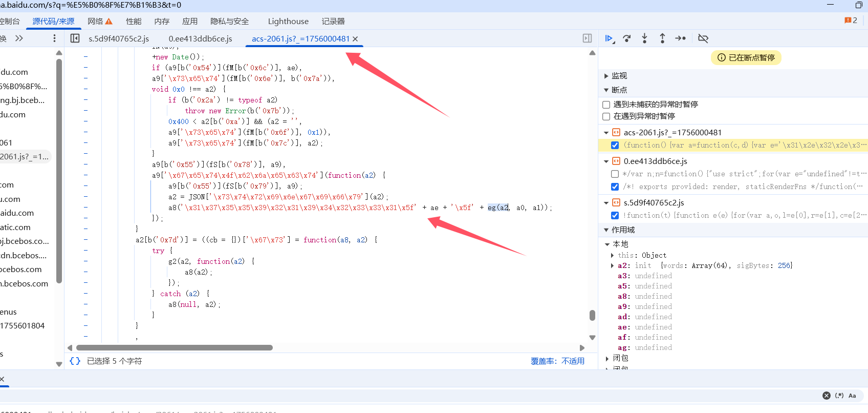Restore the browser window
This screenshot has height=413, width=868.
[x=859, y=5]
